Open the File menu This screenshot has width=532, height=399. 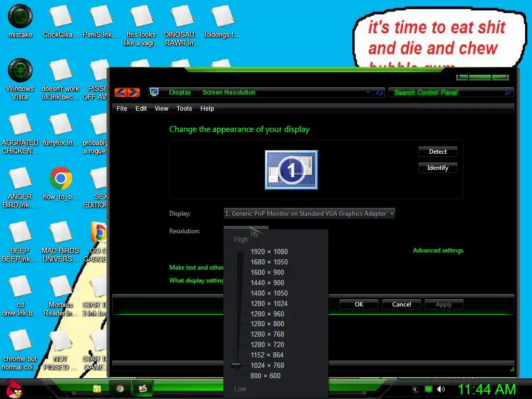[x=122, y=109]
